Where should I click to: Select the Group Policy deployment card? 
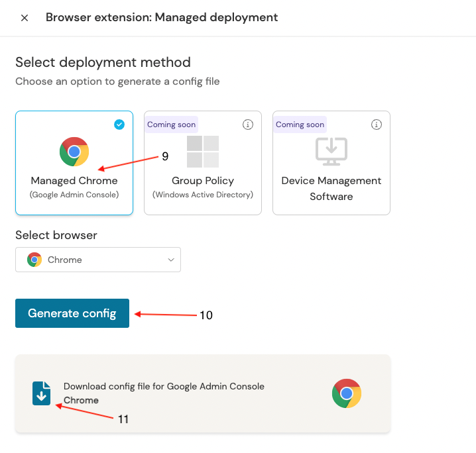pyautogui.click(x=203, y=163)
